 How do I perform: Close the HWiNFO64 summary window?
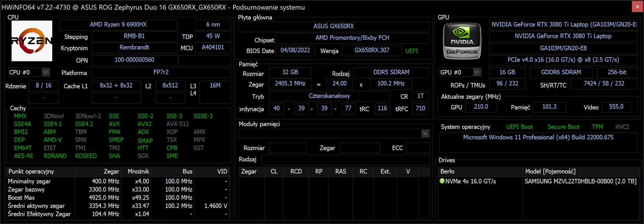click(x=637, y=6)
